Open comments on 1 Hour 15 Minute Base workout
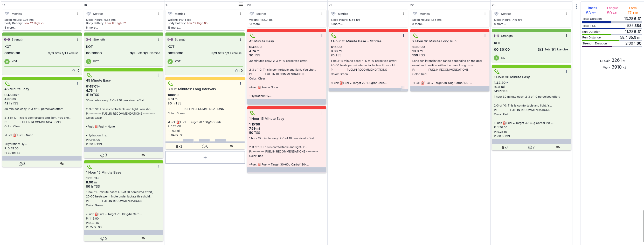 [x=143, y=238]
